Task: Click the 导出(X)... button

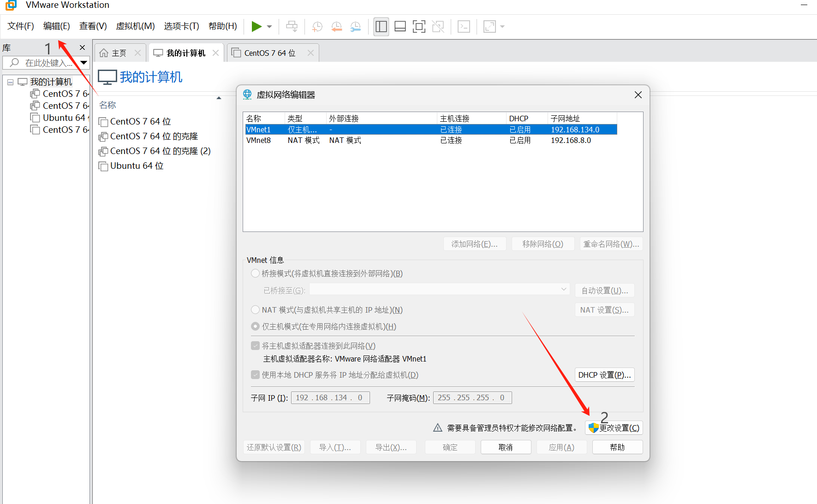Action: (x=391, y=447)
